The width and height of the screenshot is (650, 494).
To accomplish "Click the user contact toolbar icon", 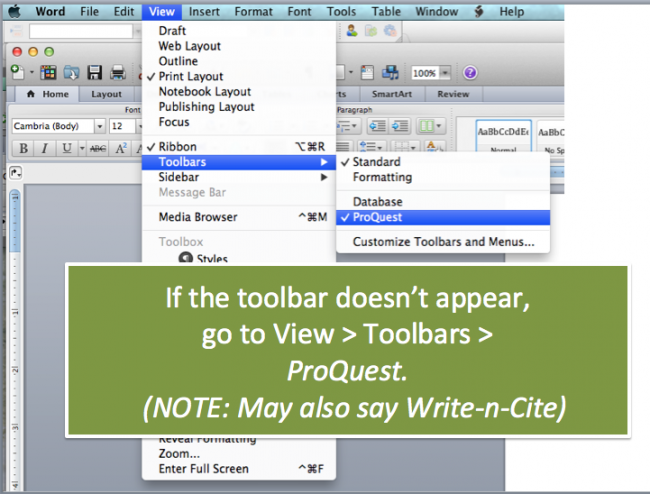I will point(352,31).
